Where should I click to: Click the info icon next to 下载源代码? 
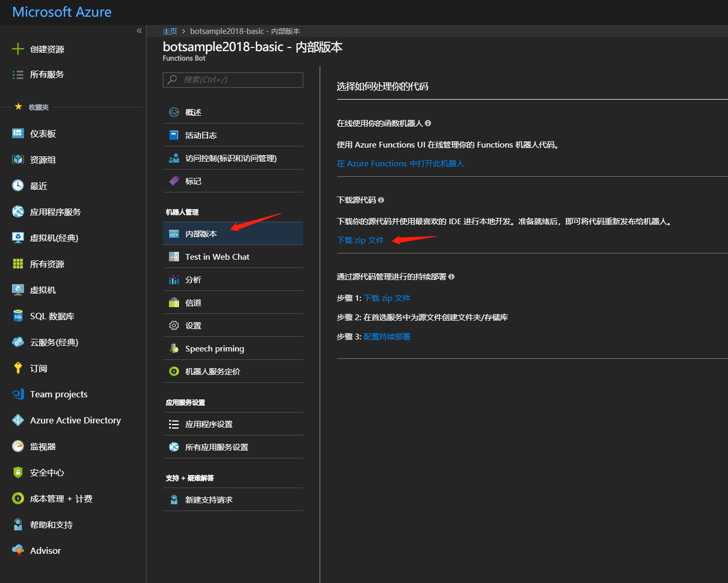[x=381, y=200]
